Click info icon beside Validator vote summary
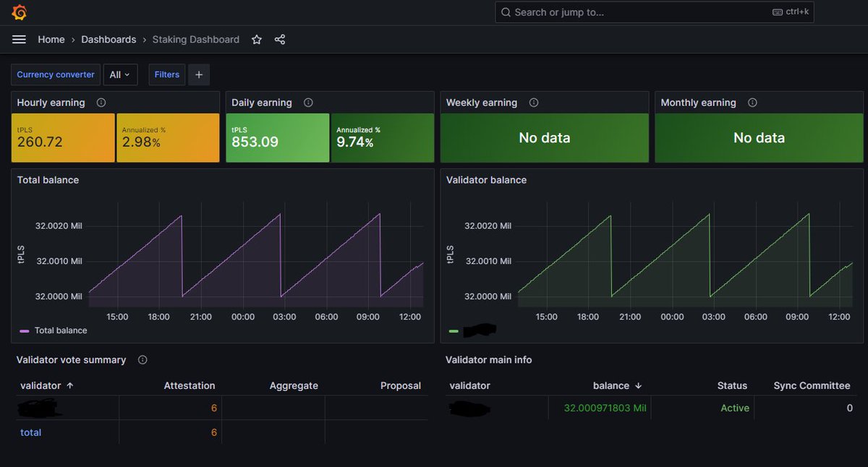Viewport: 868px width, 467px height. pyautogui.click(x=142, y=360)
